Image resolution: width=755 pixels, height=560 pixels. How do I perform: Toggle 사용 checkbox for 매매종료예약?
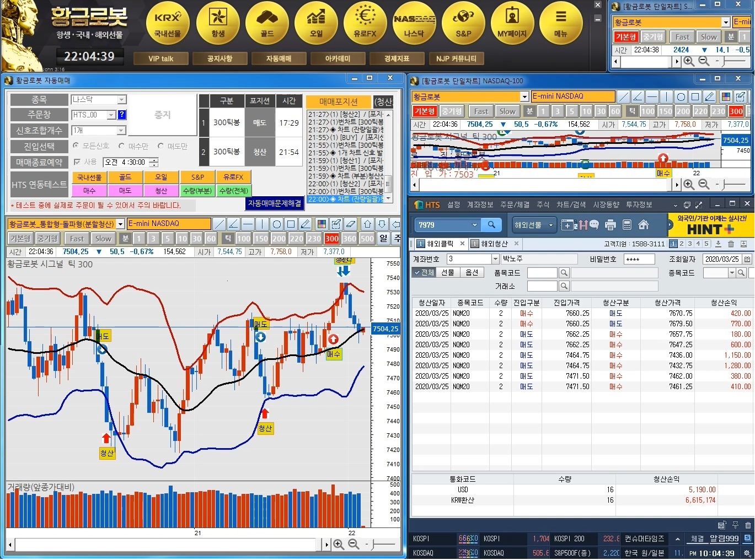coord(77,162)
